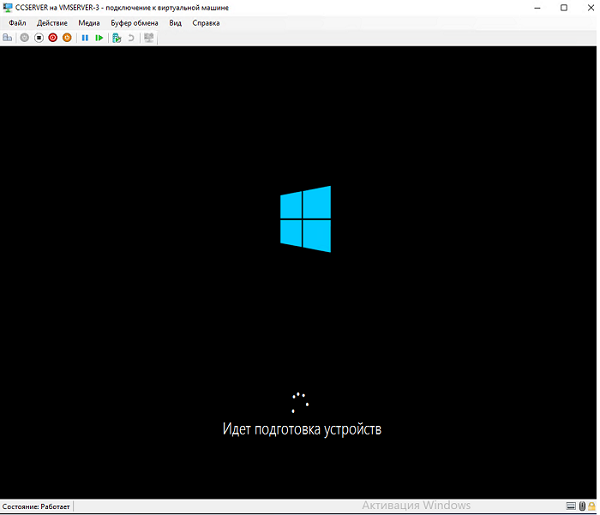Click the greyed-out Revert arrow icon

[131, 37]
